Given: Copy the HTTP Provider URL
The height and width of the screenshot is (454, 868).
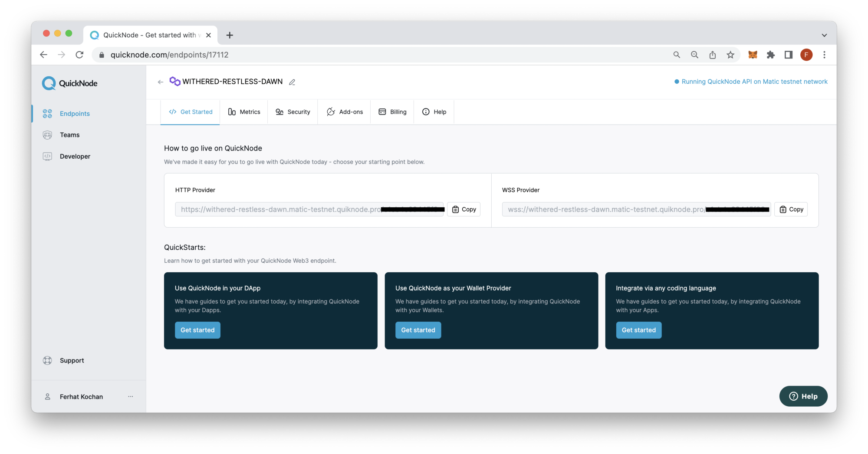Looking at the screenshot, I should (x=464, y=209).
